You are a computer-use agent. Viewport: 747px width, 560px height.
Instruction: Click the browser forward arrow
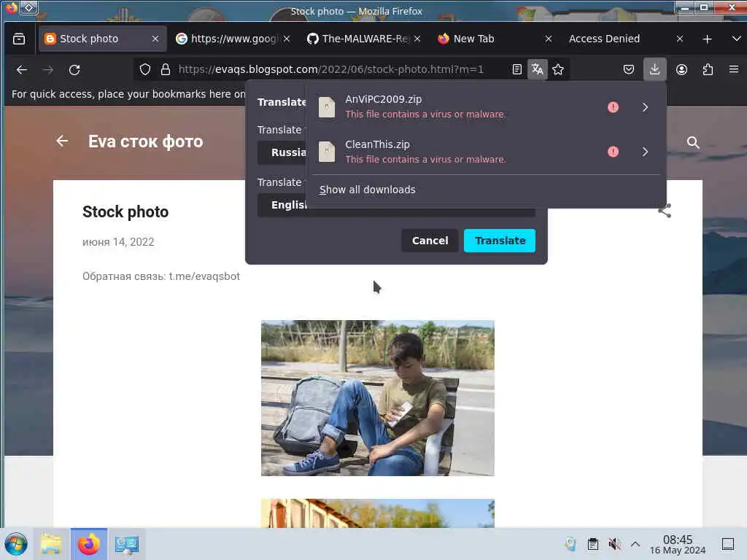pos(47,70)
